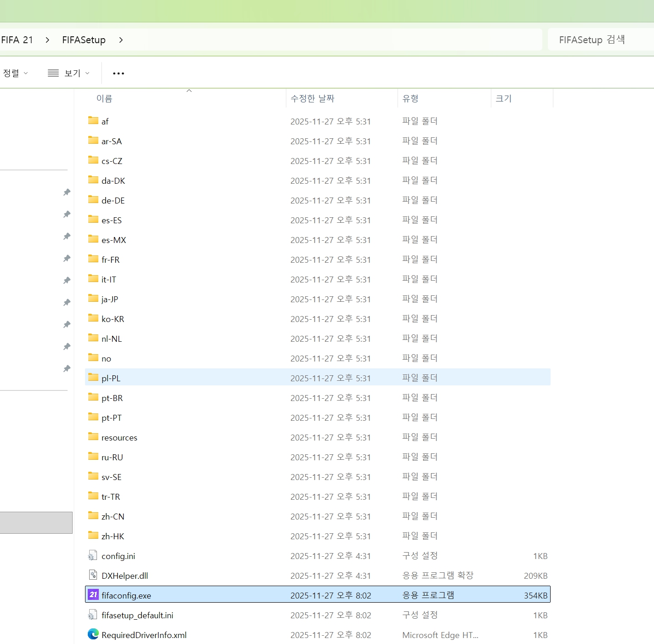
Task: Click the tr-TR folder name
Action: [111, 497]
